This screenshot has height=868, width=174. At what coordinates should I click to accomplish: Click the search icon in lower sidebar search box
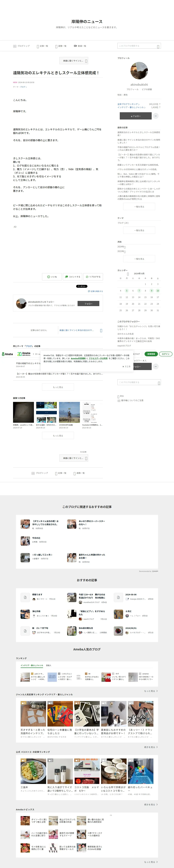tap(159, 383)
